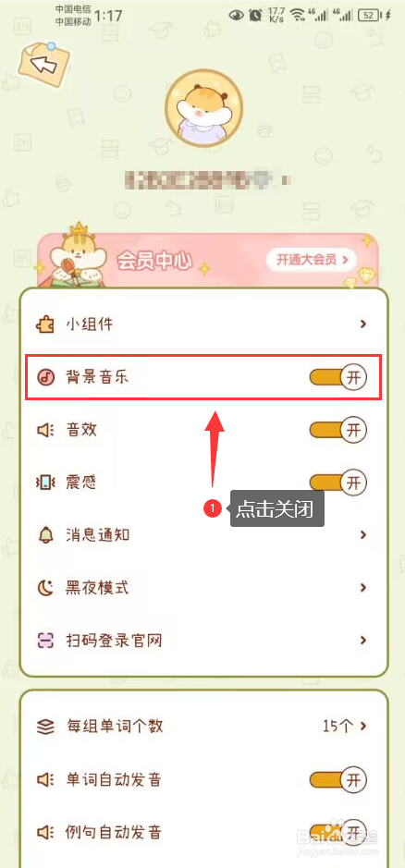Toggle the 音效 switch
Viewport: 405px width, 868px height.
pyautogui.click(x=338, y=430)
